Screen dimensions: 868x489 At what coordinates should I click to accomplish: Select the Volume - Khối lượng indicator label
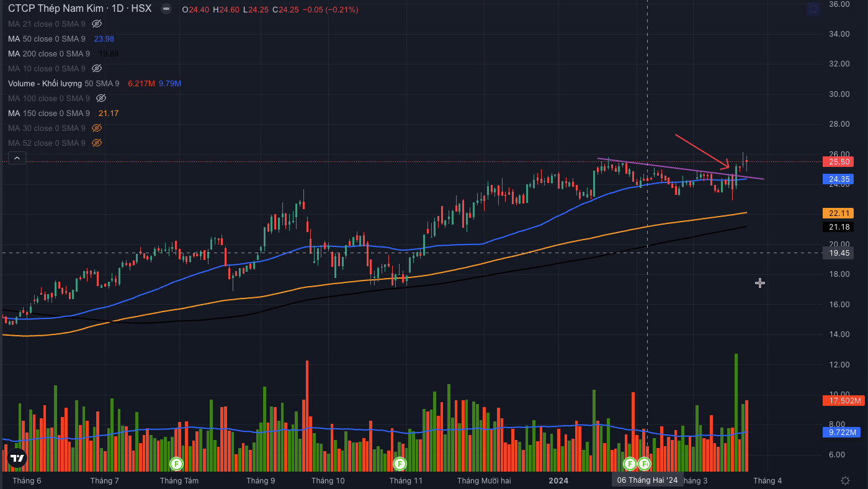pos(64,83)
